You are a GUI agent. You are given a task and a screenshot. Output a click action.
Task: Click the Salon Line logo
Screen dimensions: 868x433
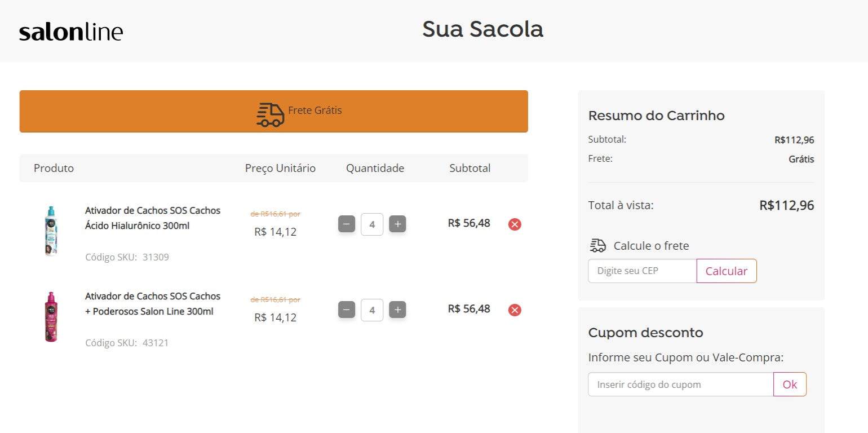click(71, 32)
